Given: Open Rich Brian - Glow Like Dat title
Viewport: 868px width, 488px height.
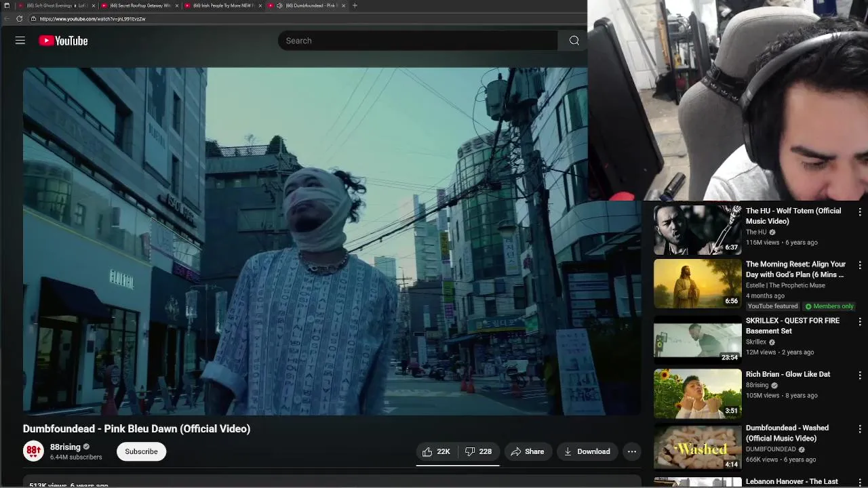Looking at the screenshot, I should click(788, 374).
